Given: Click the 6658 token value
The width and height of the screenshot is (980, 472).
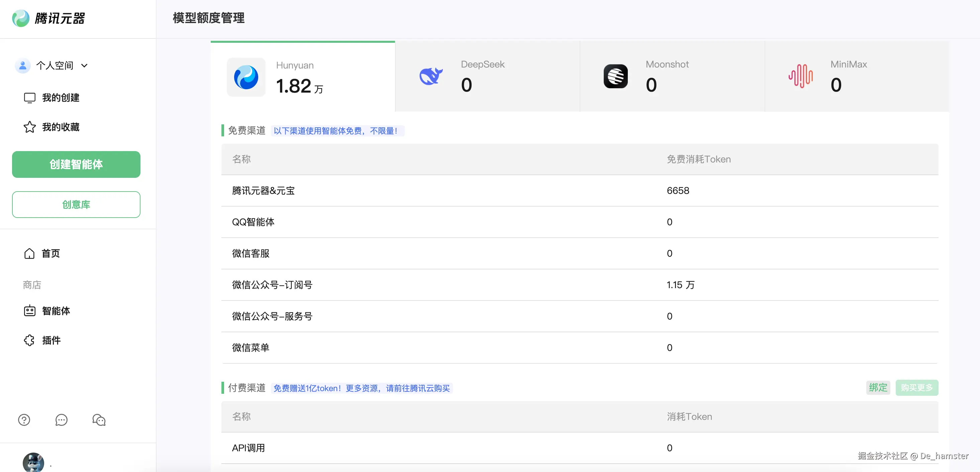Looking at the screenshot, I should pos(678,191).
